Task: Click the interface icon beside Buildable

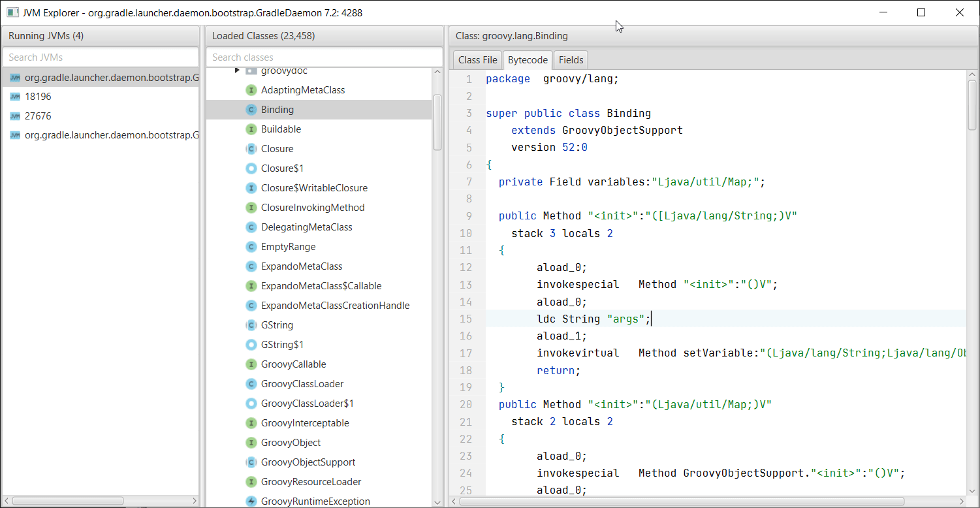Action: [x=251, y=129]
